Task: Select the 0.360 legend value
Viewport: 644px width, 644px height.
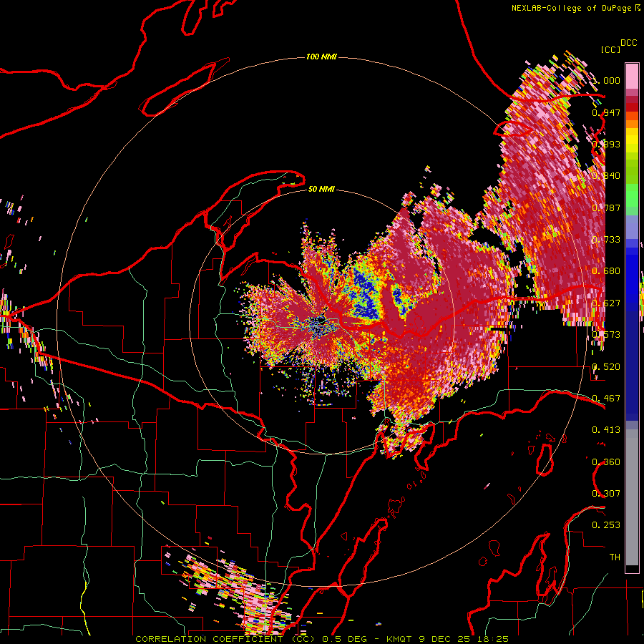Action: coord(606,462)
